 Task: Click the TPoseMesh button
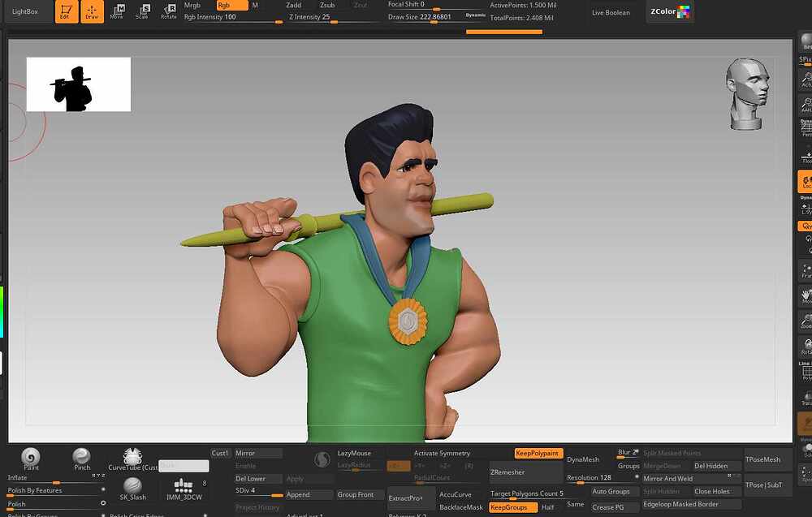[768, 459]
